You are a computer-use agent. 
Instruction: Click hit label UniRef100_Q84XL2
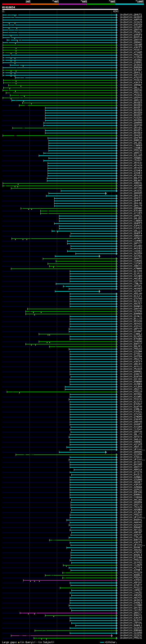click(x=131, y=72)
